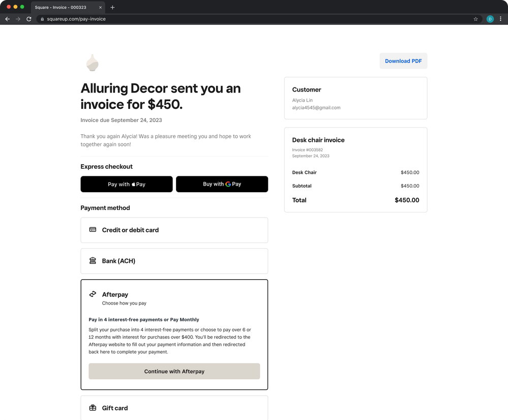Click the Alluring Decor vase logo
The height and width of the screenshot is (420, 508).
92,63
